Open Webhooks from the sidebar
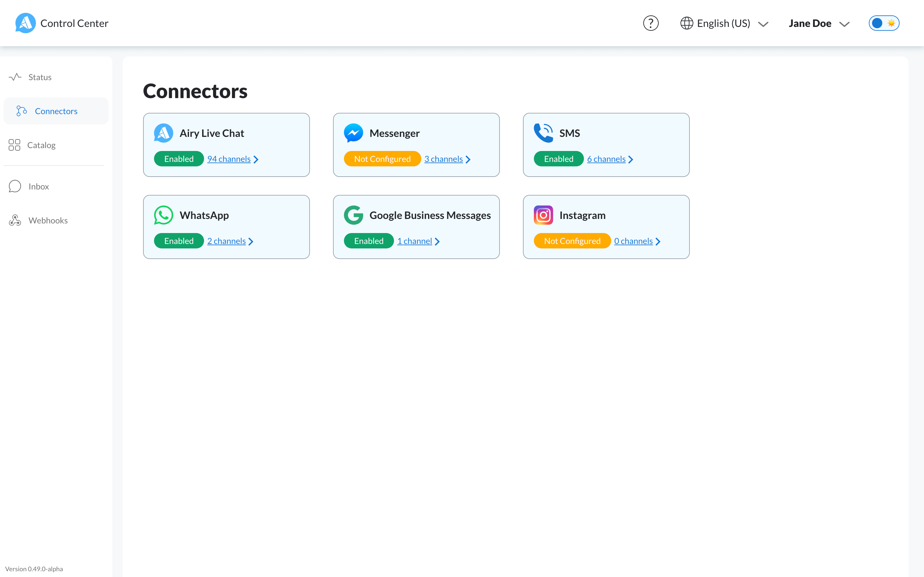The height and width of the screenshot is (577, 924). click(x=48, y=221)
